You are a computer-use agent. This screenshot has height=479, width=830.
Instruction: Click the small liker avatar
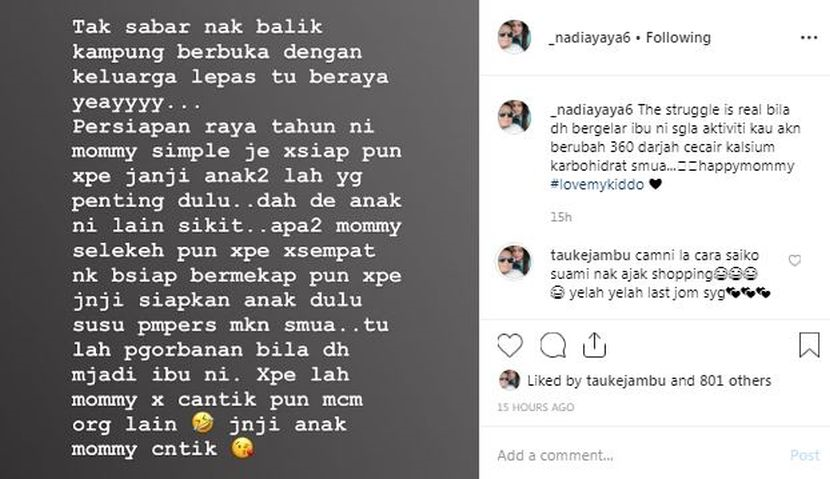point(509,380)
